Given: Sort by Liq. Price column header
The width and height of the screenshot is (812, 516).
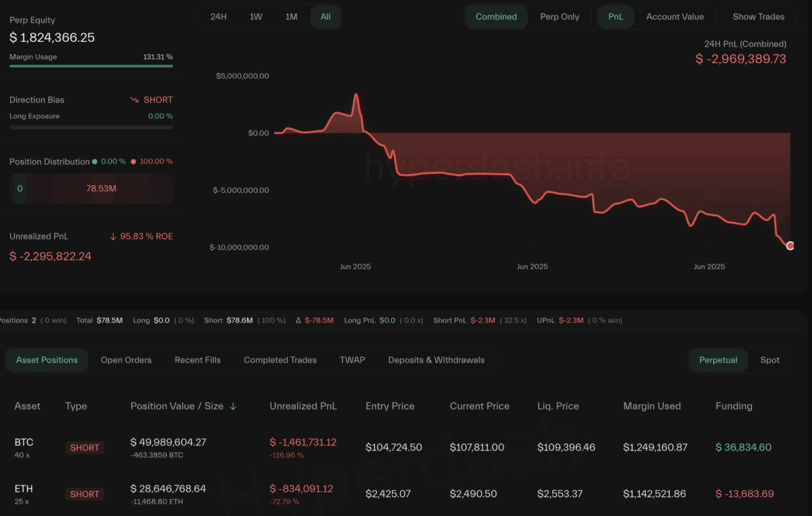Looking at the screenshot, I should pos(558,406).
